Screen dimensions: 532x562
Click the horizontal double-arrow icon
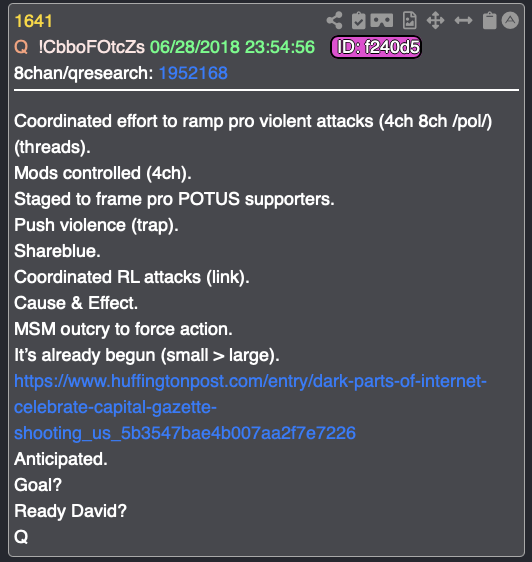pos(463,20)
